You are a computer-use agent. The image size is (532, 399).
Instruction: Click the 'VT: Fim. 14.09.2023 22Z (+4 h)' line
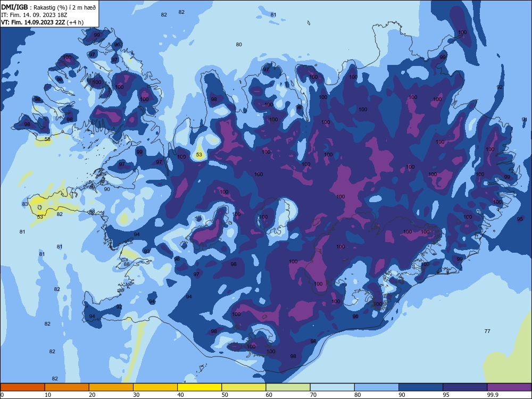click(42, 22)
